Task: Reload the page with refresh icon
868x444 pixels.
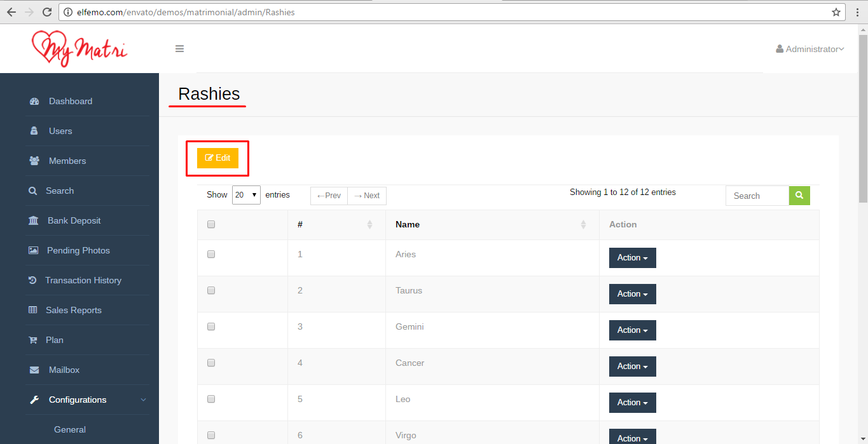Action: click(46, 12)
